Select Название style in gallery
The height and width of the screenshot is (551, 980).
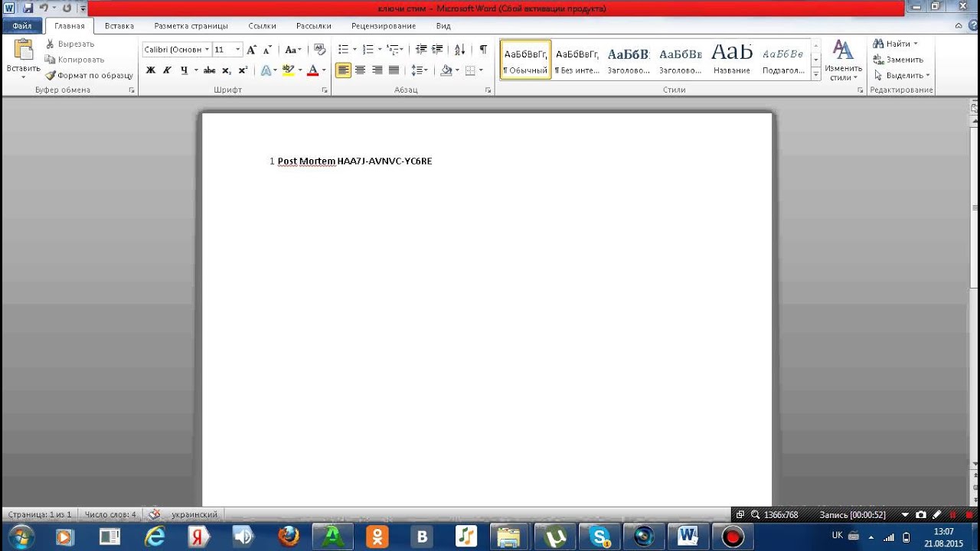tap(732, 60)
